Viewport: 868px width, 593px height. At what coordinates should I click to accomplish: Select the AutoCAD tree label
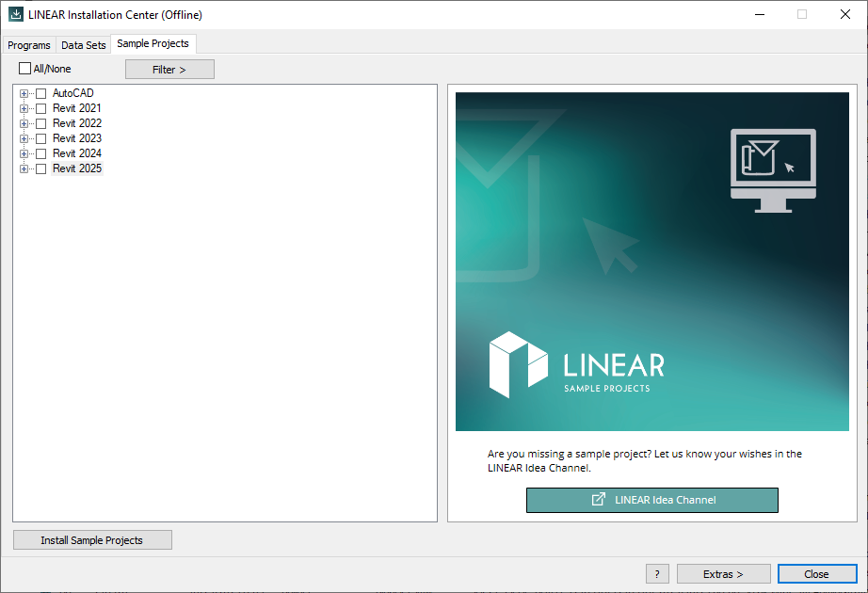click(73, 93)
